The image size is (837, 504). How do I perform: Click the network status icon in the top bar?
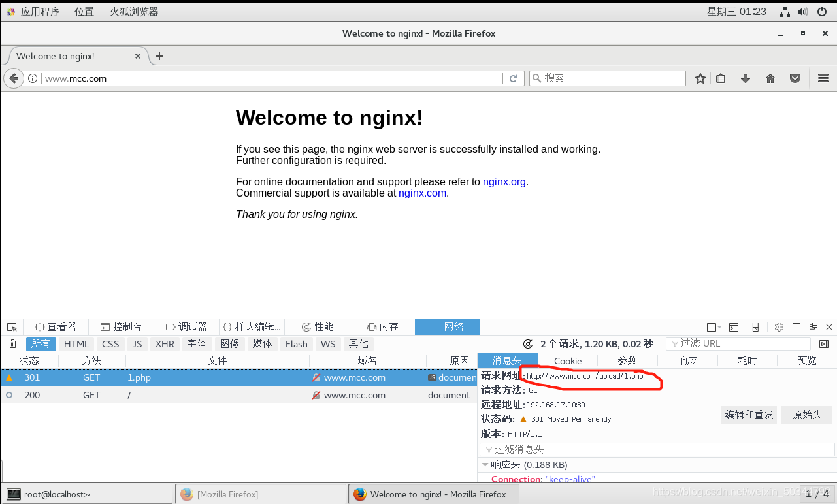(785, 12)
